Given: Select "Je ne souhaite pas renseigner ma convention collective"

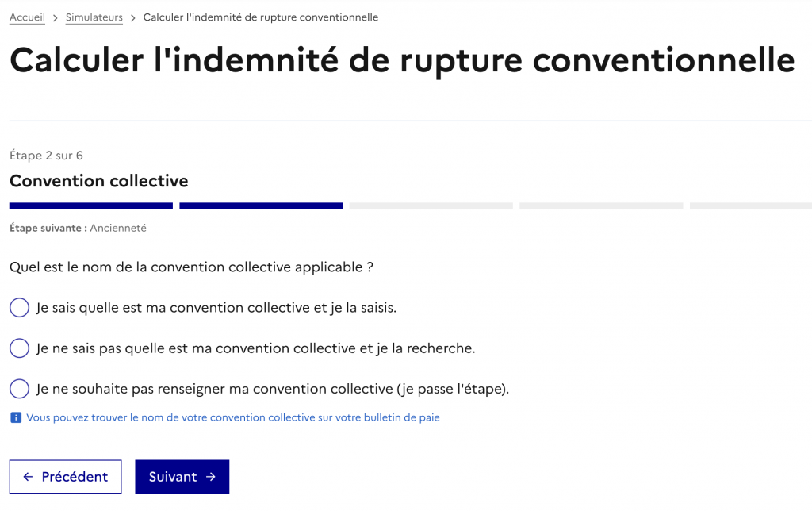Looking at the screenshot, I should coord(18,388).
